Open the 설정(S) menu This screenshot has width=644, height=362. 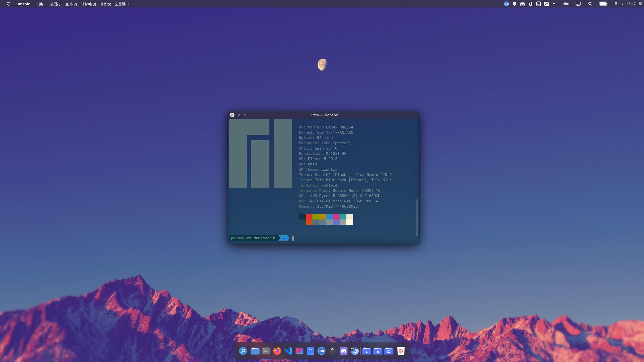[105, 4]
